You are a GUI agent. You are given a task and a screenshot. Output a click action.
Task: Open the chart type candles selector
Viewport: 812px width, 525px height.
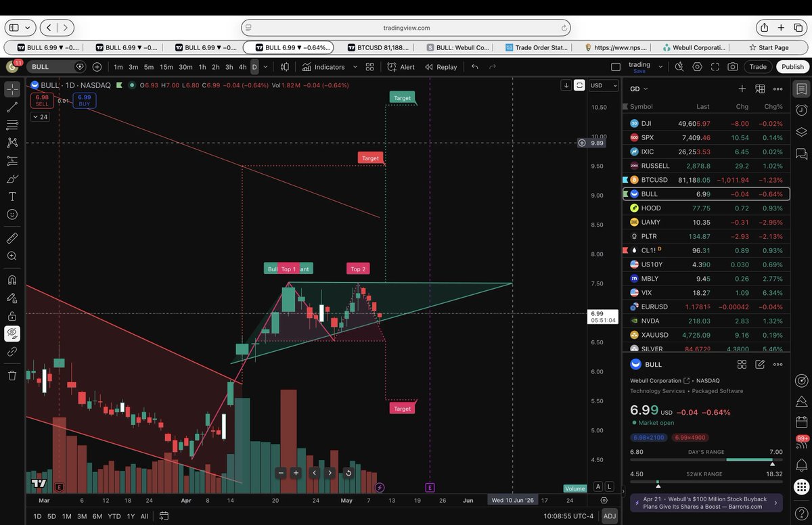[x=285, y=67]
